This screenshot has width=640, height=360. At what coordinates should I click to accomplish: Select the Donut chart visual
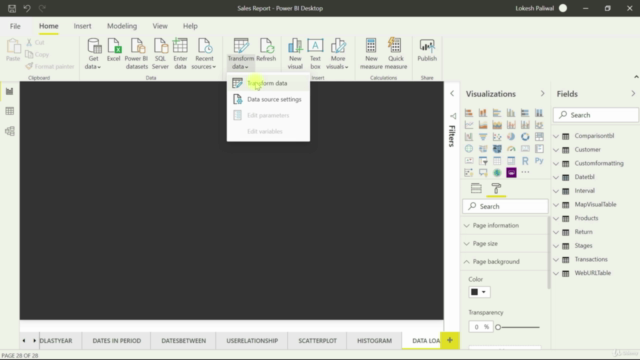(x=525, y=137)
